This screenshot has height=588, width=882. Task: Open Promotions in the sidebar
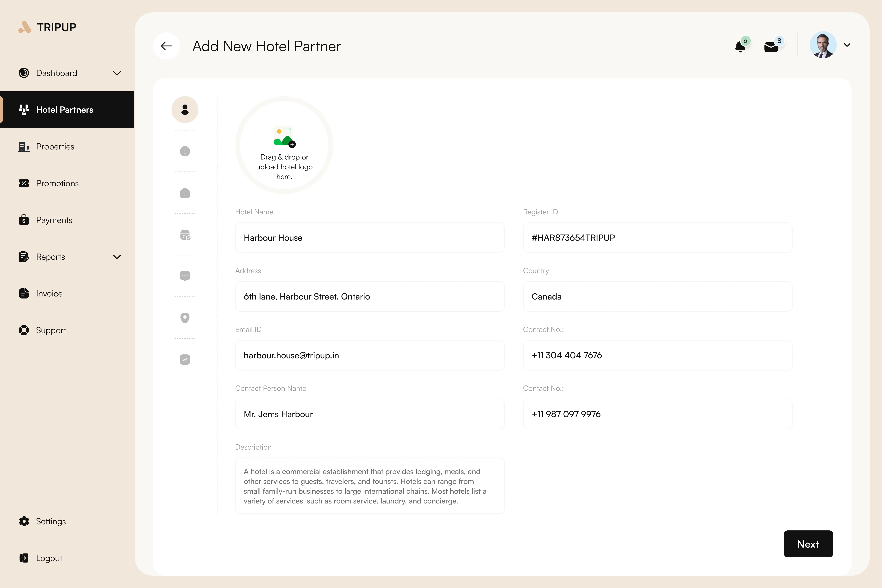click(x=57, y=183)
